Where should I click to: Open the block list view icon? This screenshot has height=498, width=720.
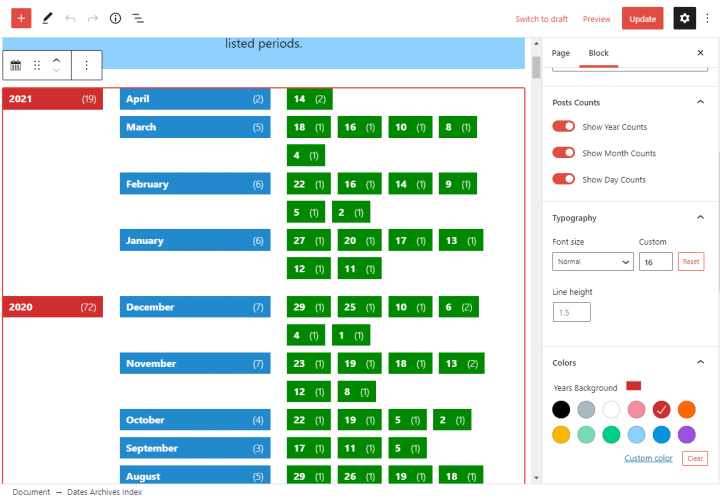[138, 18]
